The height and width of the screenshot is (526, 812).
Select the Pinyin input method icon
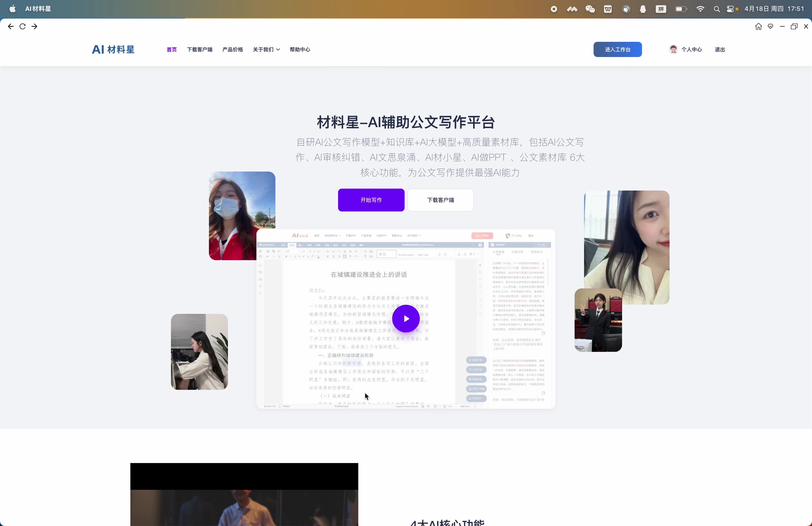(661, 9)
